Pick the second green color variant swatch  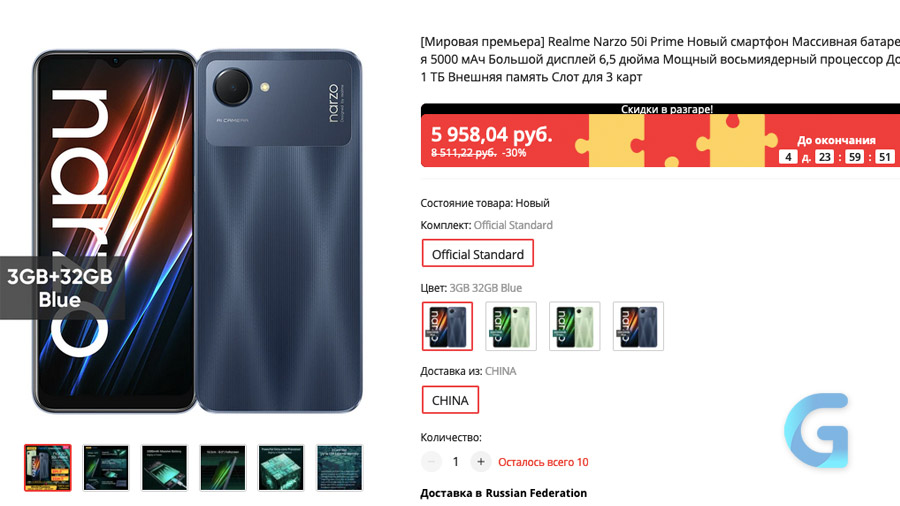511,326
